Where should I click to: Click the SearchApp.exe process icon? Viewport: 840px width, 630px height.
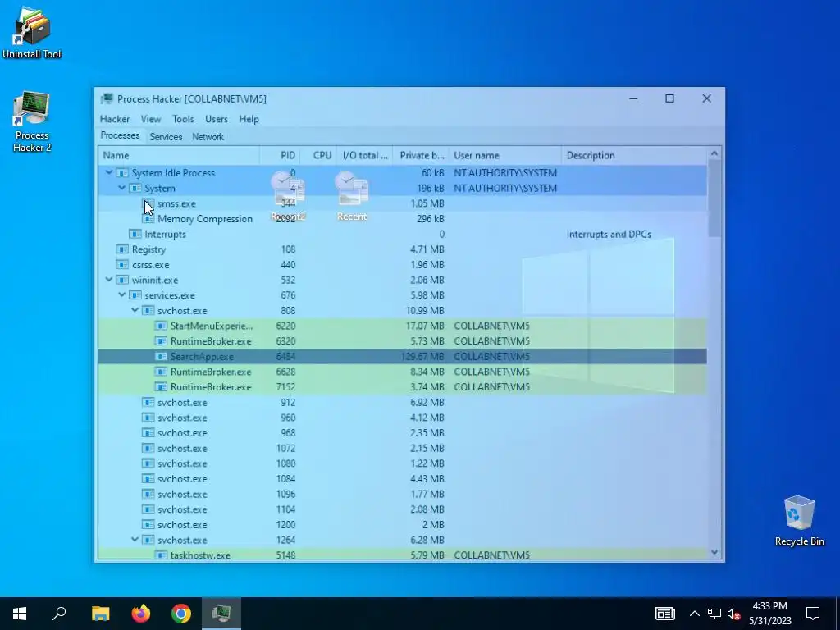coord(162,356)
